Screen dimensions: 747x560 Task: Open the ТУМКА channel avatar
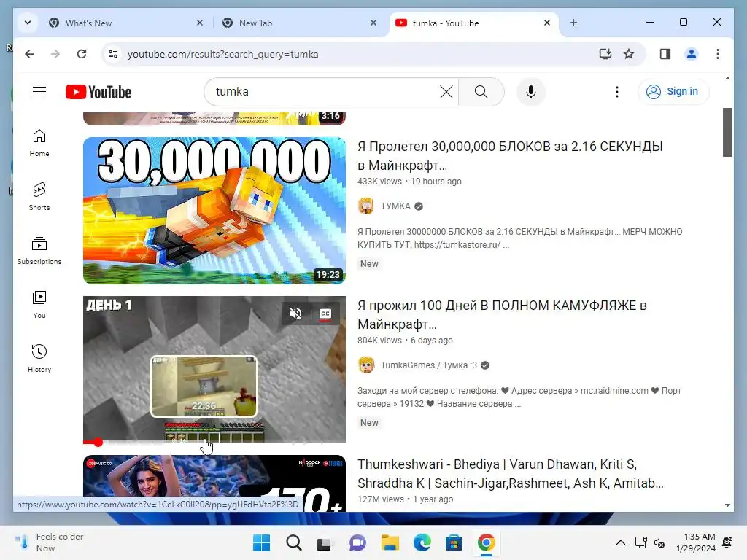(366, 206)
